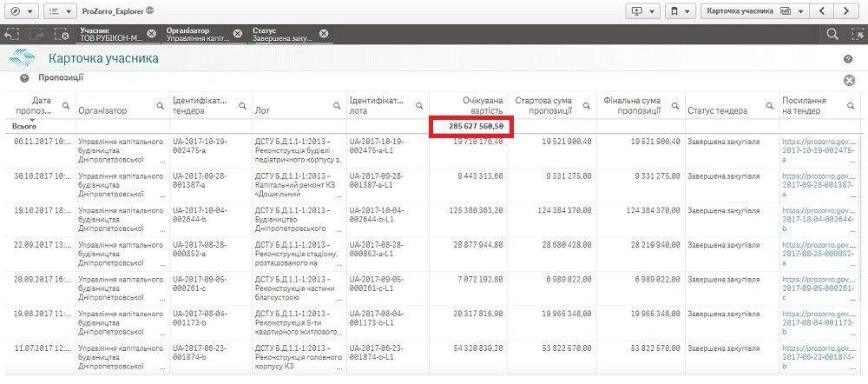
Task: Go to the previous sheet
Action: coord(823,11)
